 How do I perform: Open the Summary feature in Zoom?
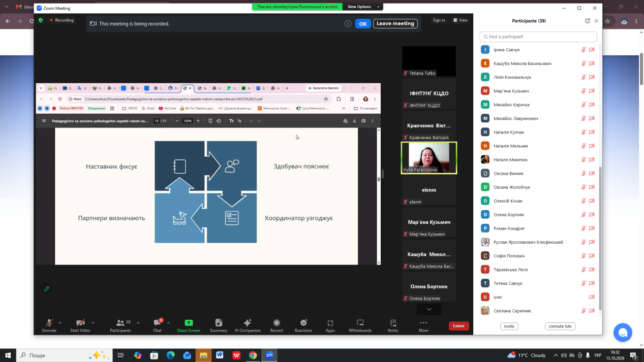pos(219,325)
